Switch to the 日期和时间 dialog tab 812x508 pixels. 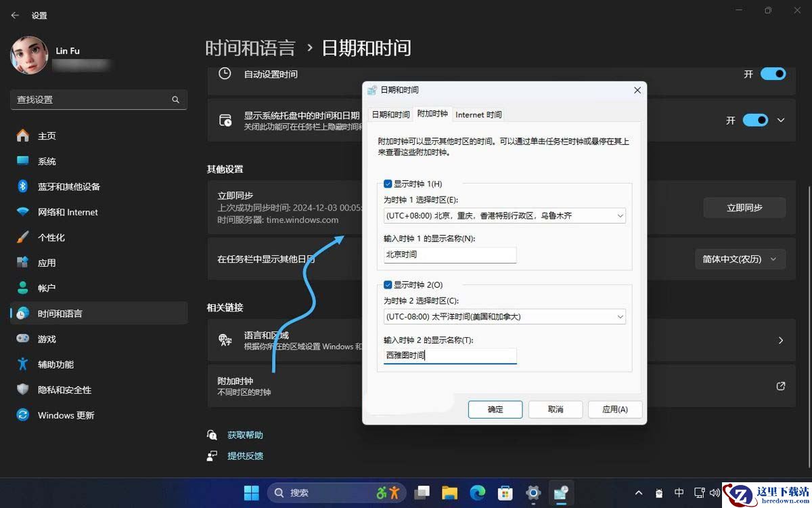tap(390, 114)
